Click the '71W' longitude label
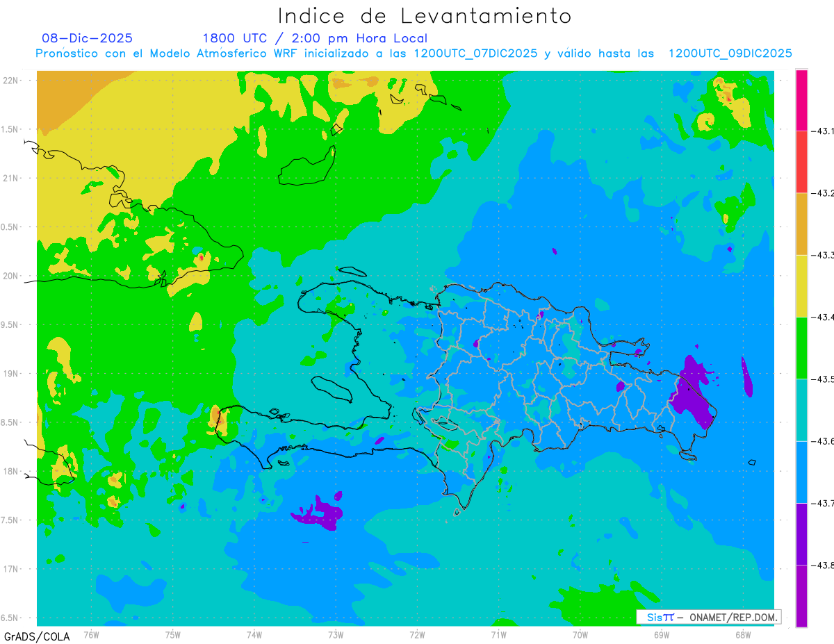 pos(498,634)
